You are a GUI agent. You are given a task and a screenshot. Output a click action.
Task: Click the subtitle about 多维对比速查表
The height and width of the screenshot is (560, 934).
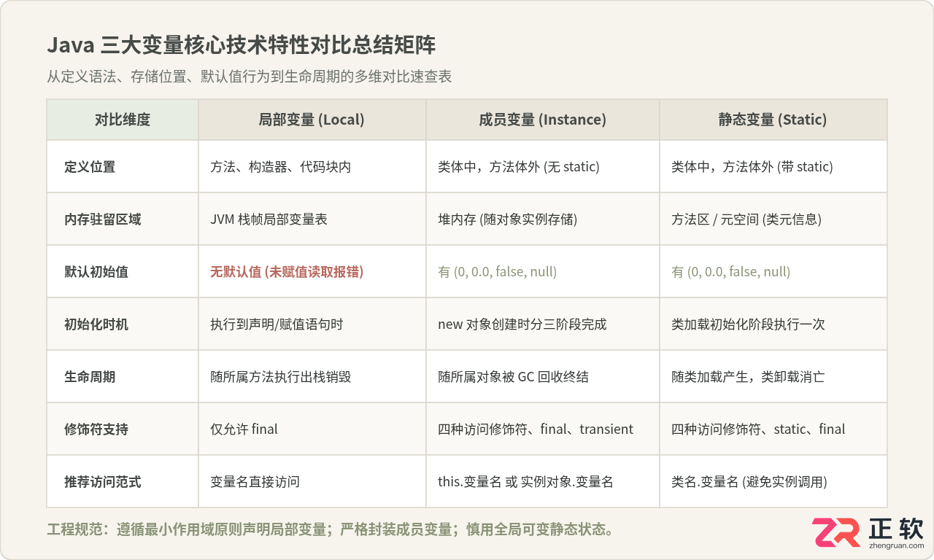click(x=250, y=77)
